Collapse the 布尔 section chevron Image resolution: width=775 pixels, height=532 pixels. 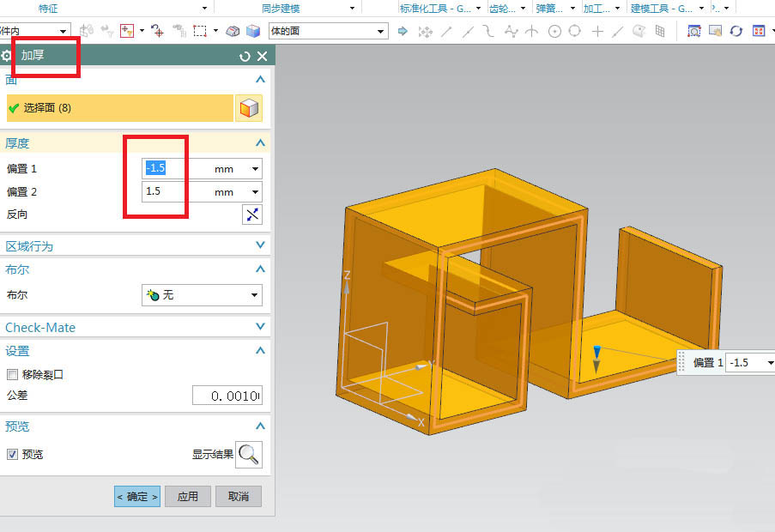pyautogui.click(x=260, y=269)
